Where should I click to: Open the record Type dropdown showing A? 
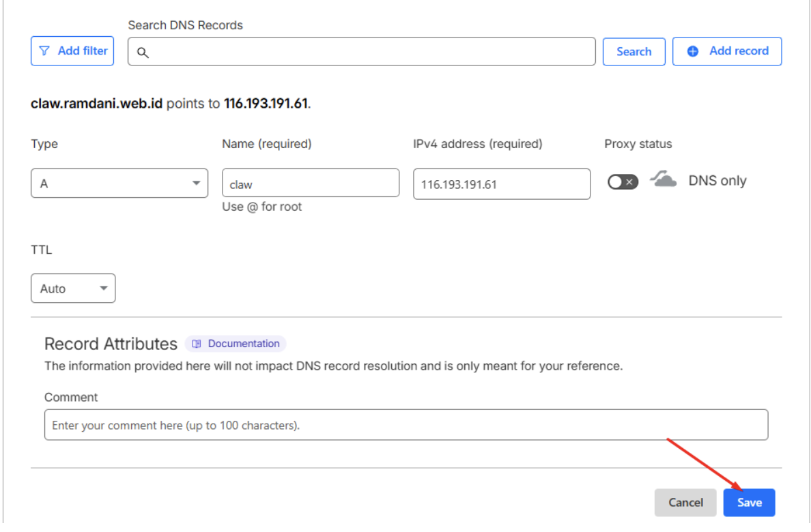[x=119, y=183]
